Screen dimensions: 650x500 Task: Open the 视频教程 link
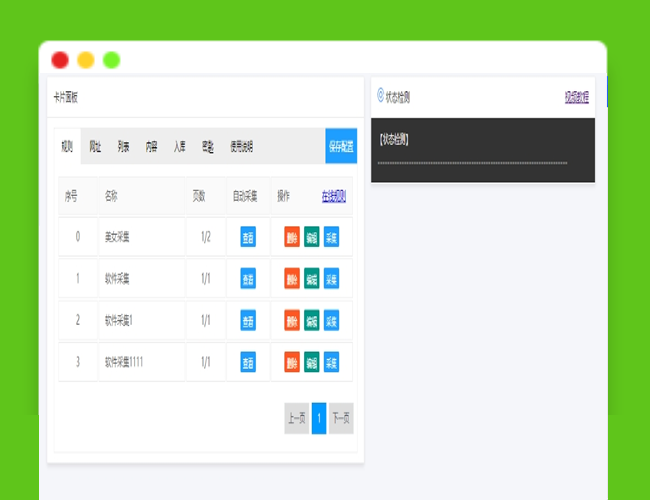[576, 97]
